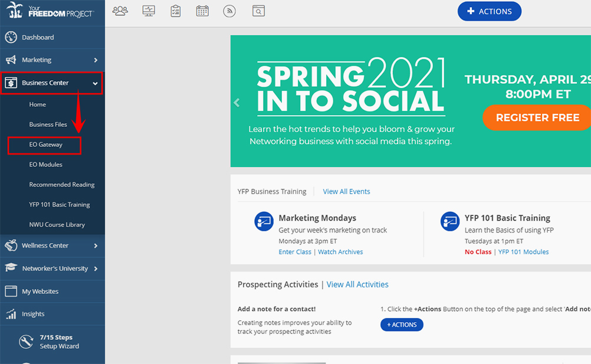Viewport: 591px width, 364px height.
Task: Click the Networker's University graduation cap icon
Action: [11, 268]
